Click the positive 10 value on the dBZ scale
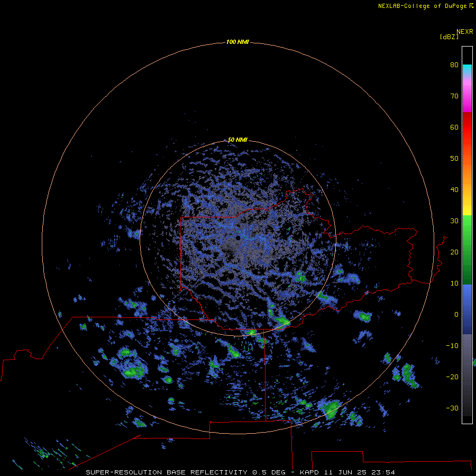 point(454,283)
